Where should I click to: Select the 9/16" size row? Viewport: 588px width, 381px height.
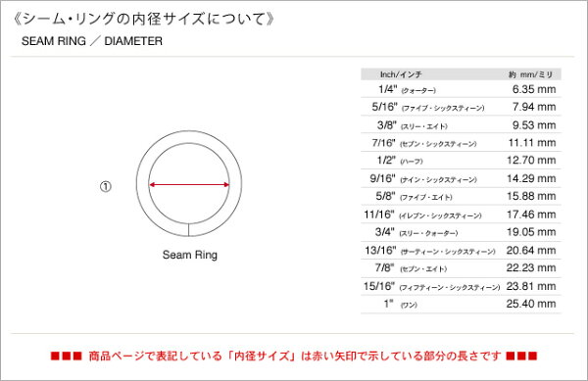[461, 178]
